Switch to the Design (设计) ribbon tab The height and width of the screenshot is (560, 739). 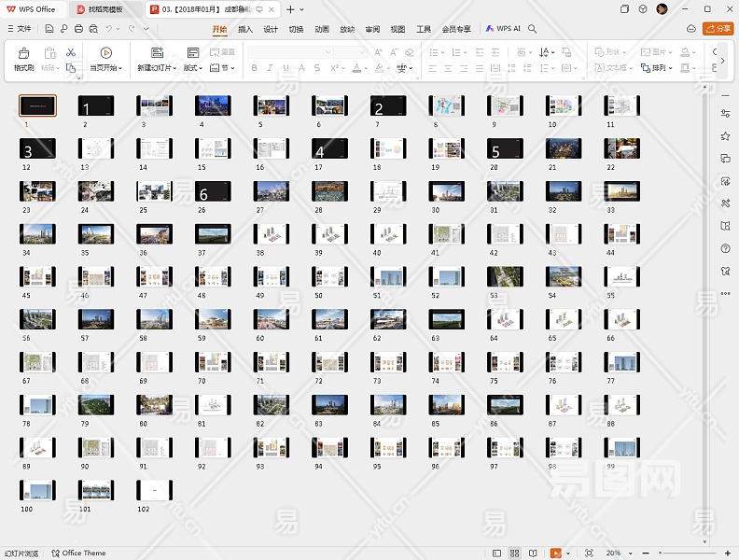(271, 29)
